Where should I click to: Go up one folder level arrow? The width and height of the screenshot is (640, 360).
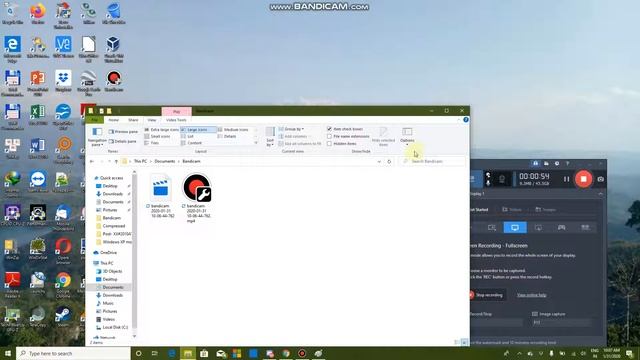[116, 162]
